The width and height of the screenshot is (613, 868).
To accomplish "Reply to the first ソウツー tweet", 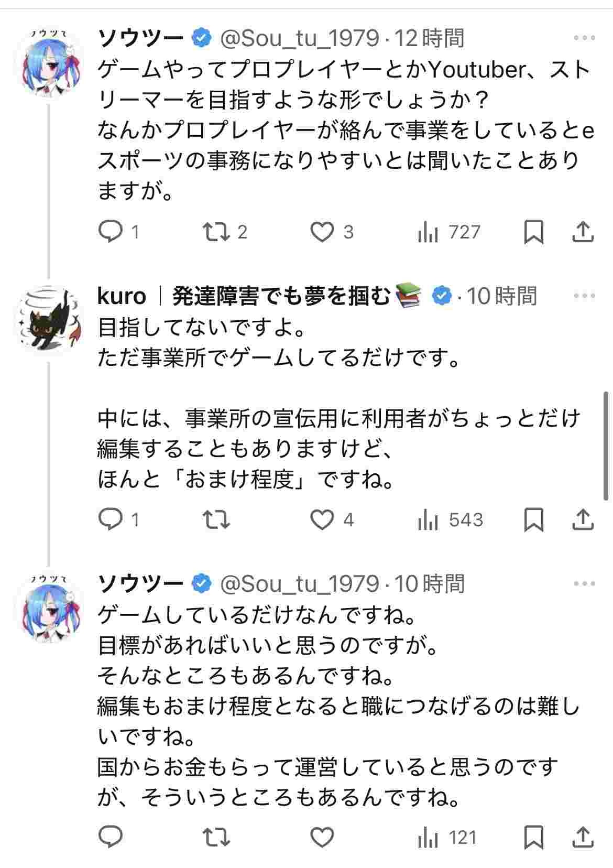I will [x=111, y=232].
